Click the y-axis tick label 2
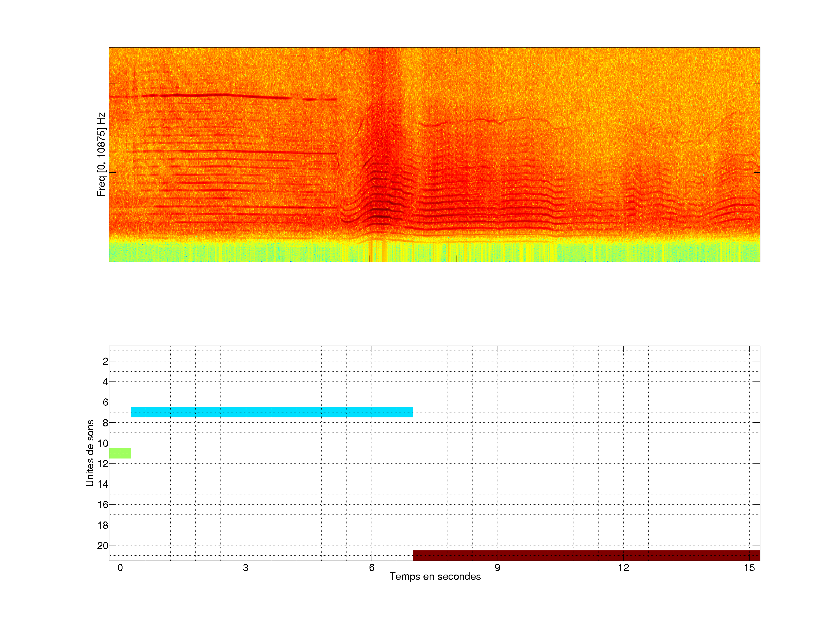Screen dimensions: 840x630 [105, 361]
